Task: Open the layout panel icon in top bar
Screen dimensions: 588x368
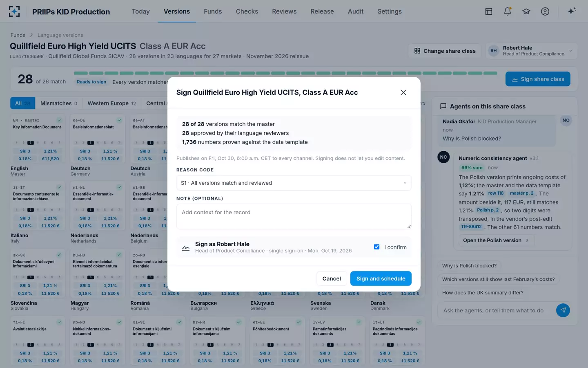Action: (x=489, y=11)
